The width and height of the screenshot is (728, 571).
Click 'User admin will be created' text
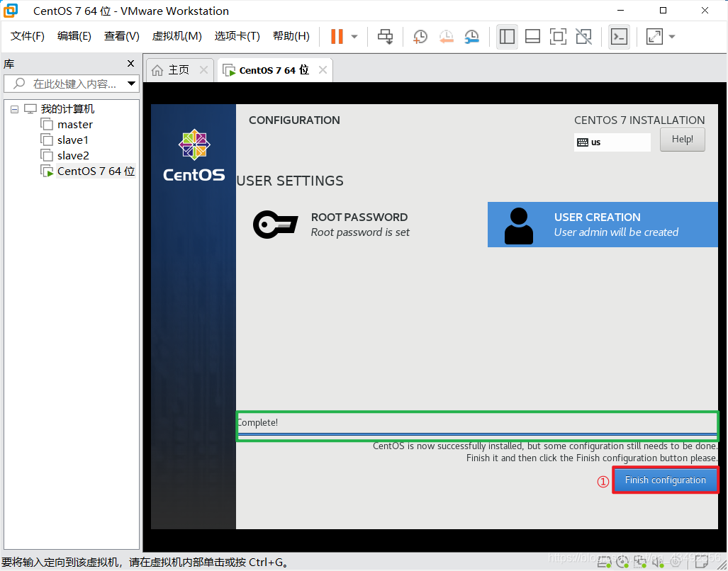point(616,232)
